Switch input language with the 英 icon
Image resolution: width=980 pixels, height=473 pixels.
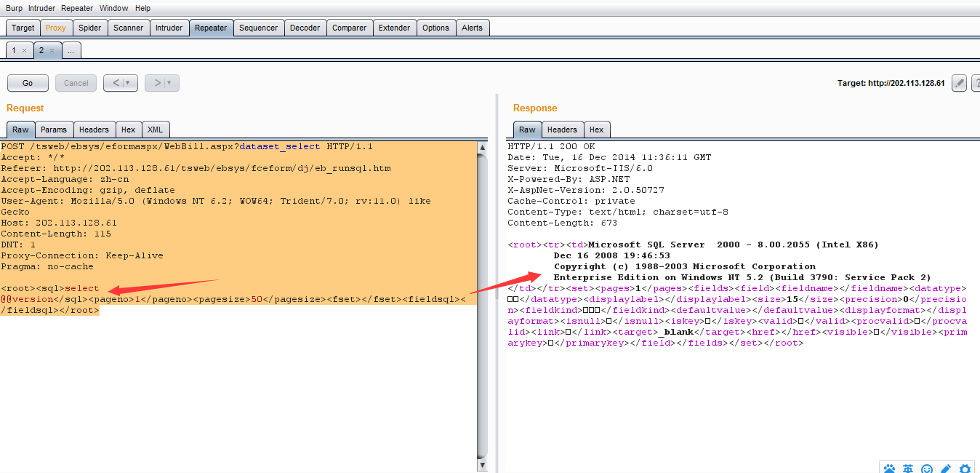coord(908,469)
